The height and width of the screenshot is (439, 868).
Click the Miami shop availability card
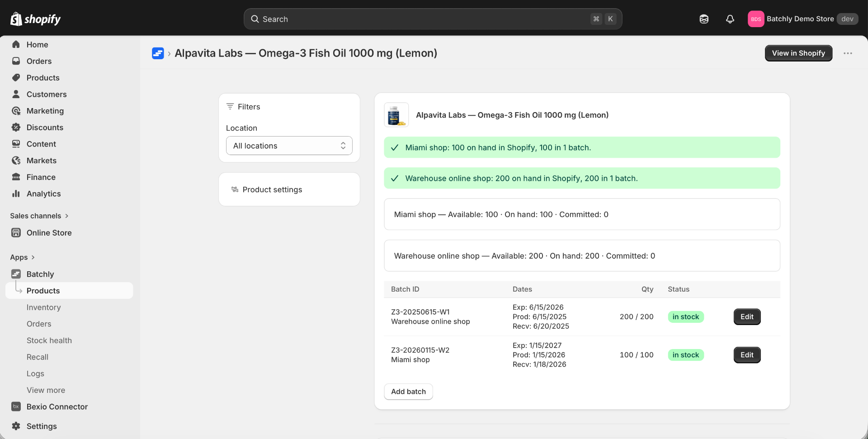(x=582, y=214)
